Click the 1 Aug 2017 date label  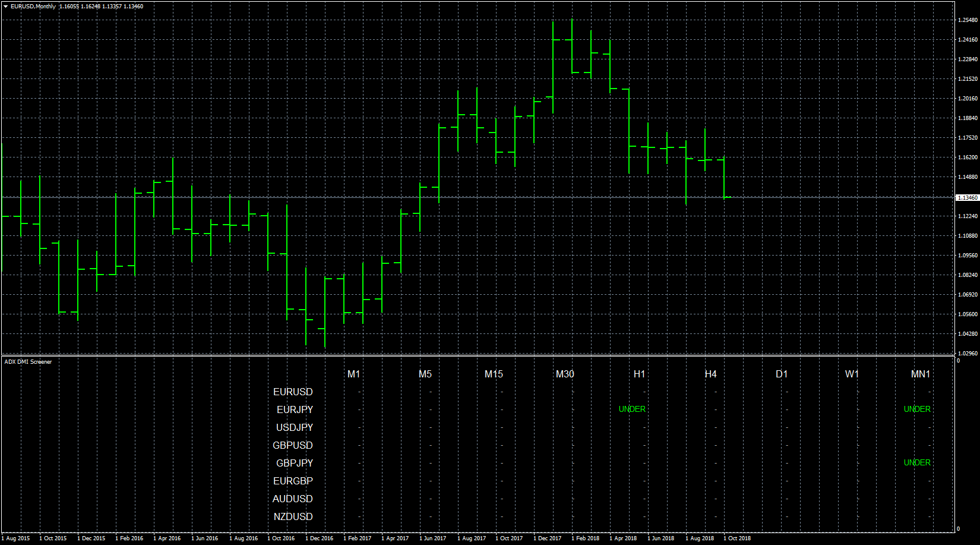[472, 538]
